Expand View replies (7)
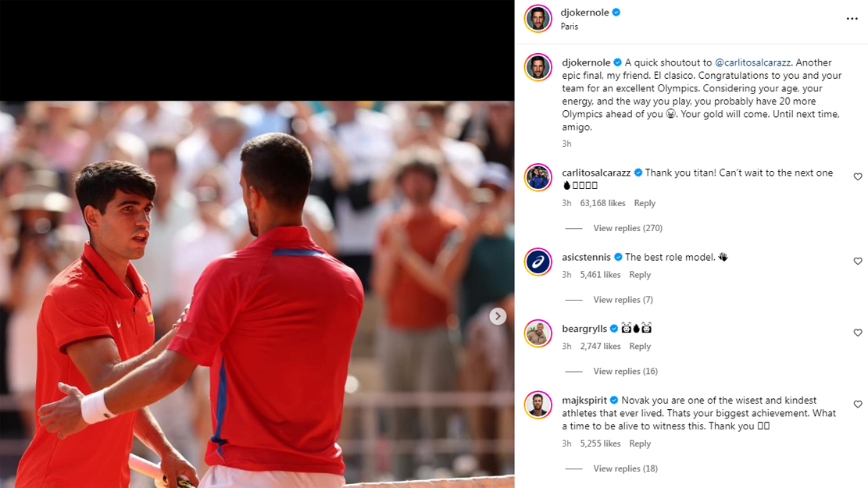The width and height of the screenshot is (868, 488). [x=623, y=300]
